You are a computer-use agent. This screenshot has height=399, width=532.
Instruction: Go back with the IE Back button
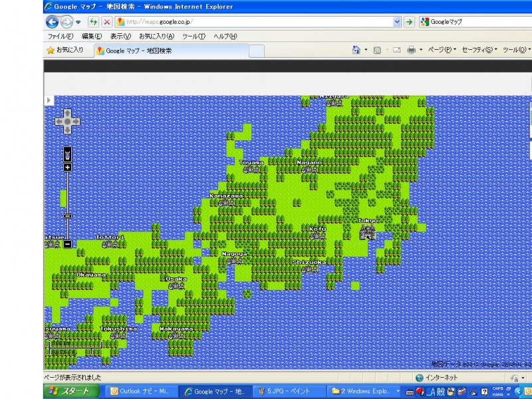point(53,23)
